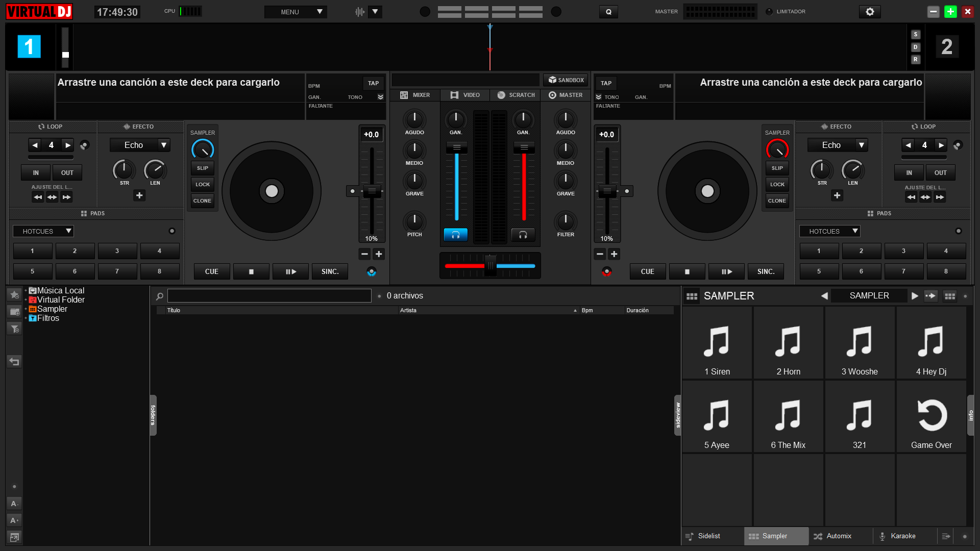Switch to the VIDEO mixer tab
Screen dimensions: 980x551
(x=465, y=95)
